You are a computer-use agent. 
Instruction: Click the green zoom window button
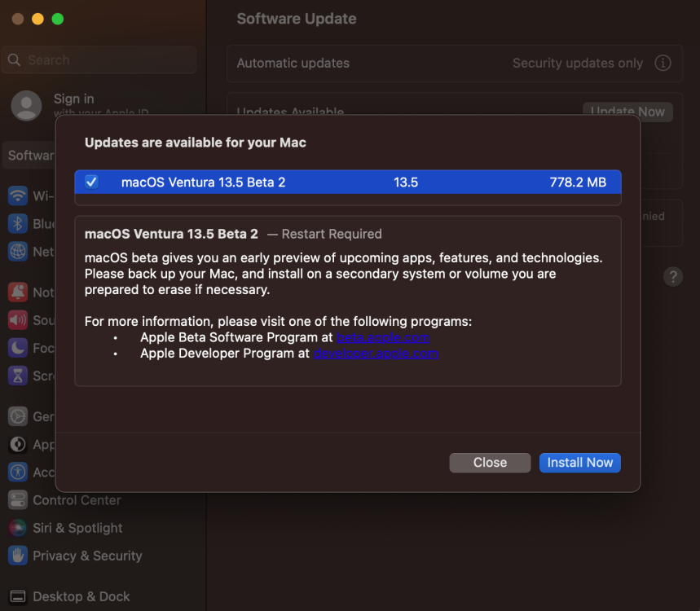(x=58, y=19)
